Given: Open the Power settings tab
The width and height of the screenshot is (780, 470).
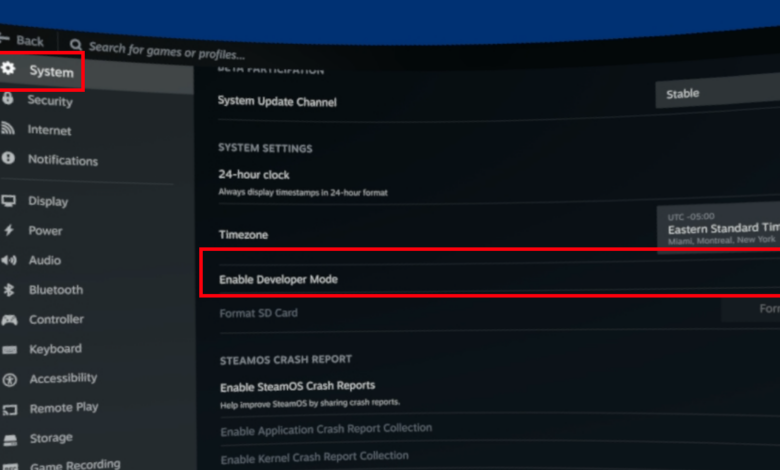Looking at the screenshot, I should point(97,230).
